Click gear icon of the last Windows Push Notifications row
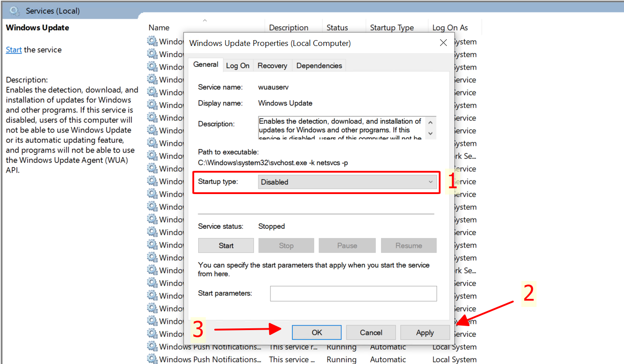 153,359
